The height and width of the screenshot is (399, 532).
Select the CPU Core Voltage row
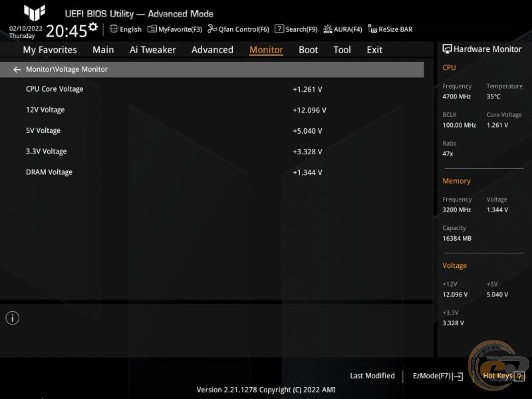click(211, 89)
